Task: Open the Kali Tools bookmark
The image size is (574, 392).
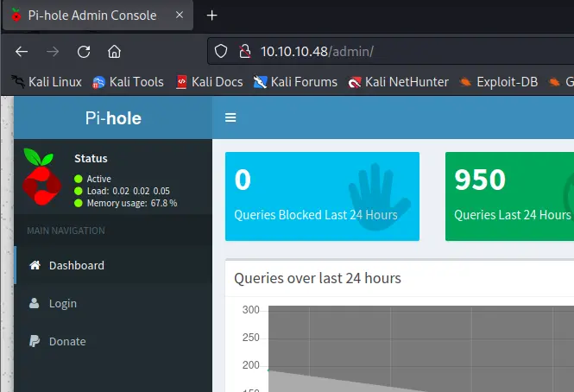Action: coord(128,82)
